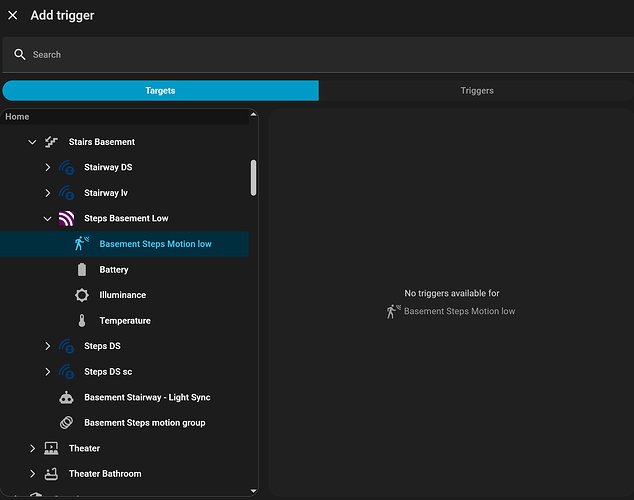The image size is (634, 500).
Task: Click the Search input field
Action: coord(320,55)
